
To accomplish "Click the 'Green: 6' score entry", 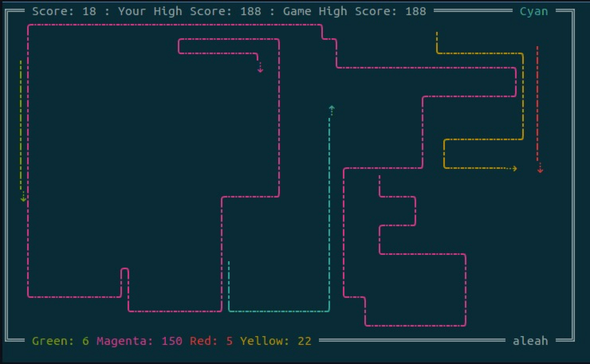I will click(61, 341).
